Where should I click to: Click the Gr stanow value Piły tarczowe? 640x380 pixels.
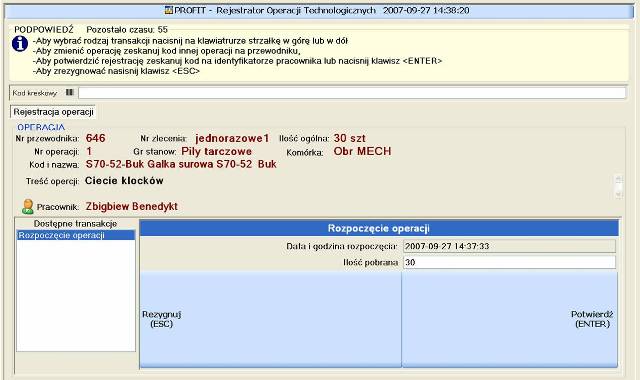click(x=216, y=151)
